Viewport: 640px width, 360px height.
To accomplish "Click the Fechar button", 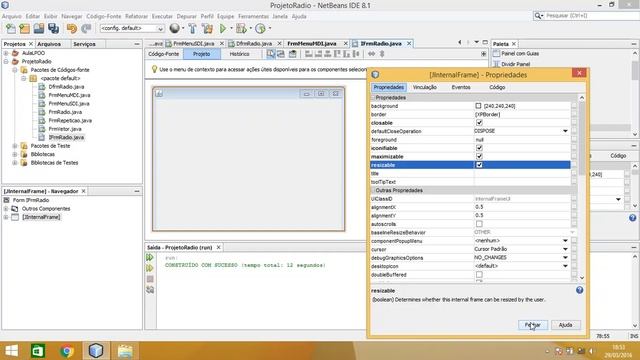I will [x=533, y=325].
